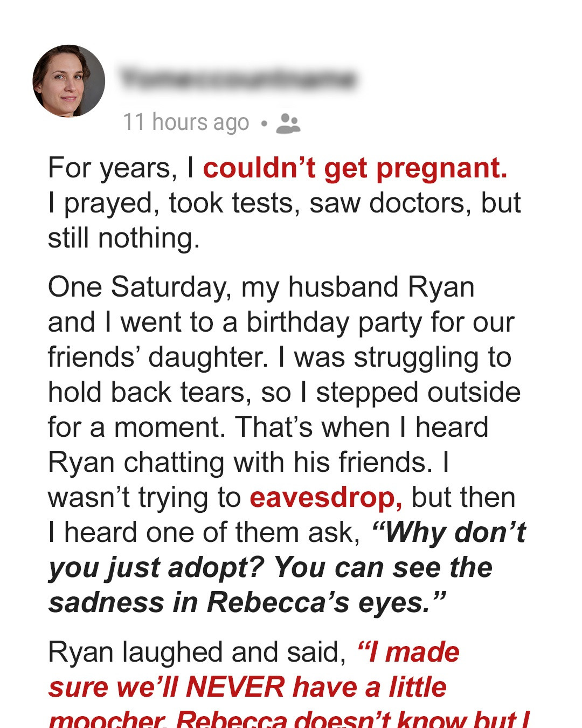582x728 pixels.
Task: Click the words "For years, I"
Action: click(121, 168)
